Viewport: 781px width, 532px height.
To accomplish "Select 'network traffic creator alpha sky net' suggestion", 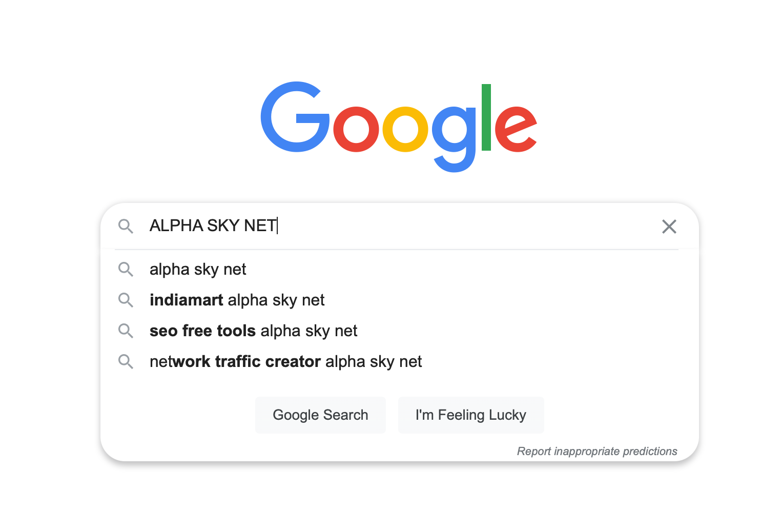I will [x=285, y=362].
